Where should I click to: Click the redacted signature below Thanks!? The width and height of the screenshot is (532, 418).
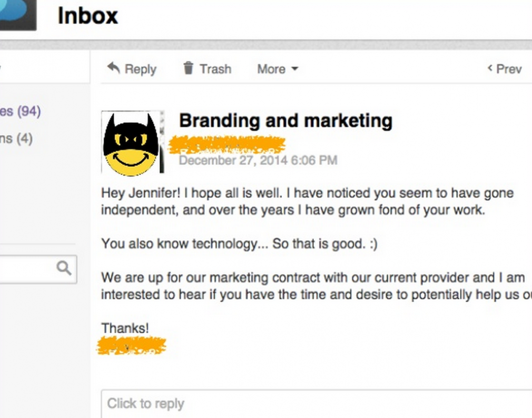(131, 346)
